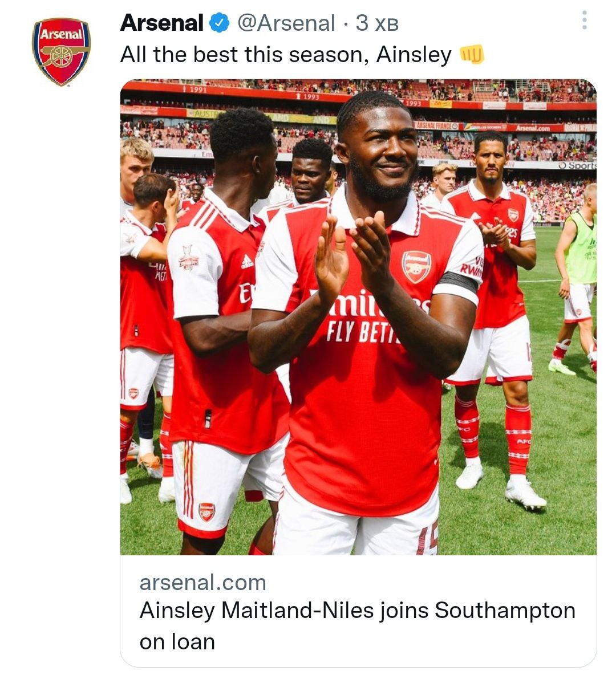Open the Arsenal crest profile avatar

click(61, 52)
